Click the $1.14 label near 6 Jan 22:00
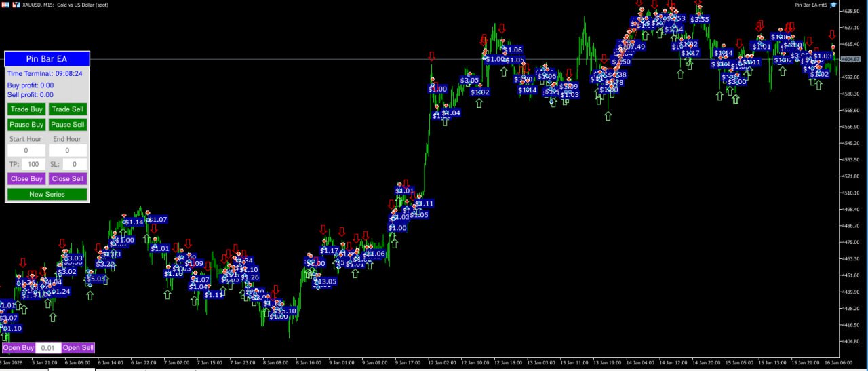Viewport: 868px width, 371px height. (133, 222)
